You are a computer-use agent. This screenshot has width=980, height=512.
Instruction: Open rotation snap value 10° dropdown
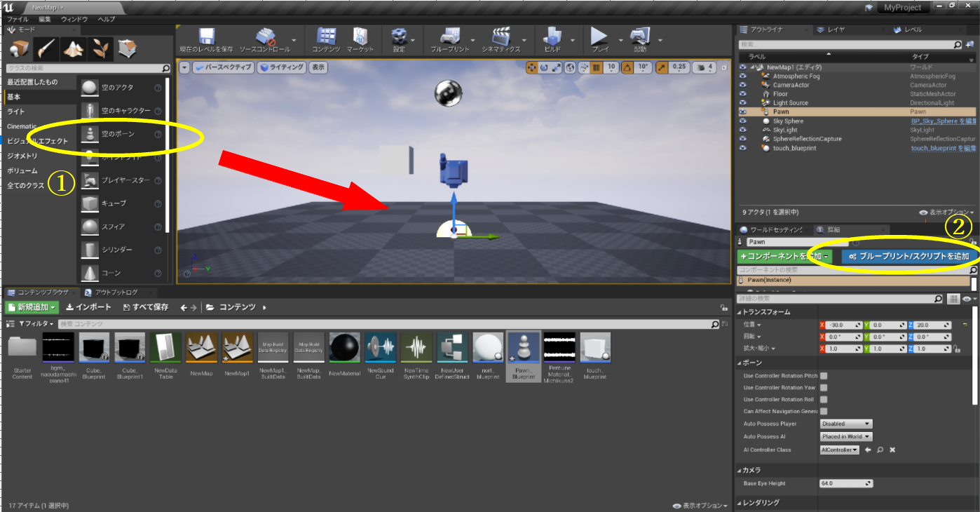pos(644,67)
